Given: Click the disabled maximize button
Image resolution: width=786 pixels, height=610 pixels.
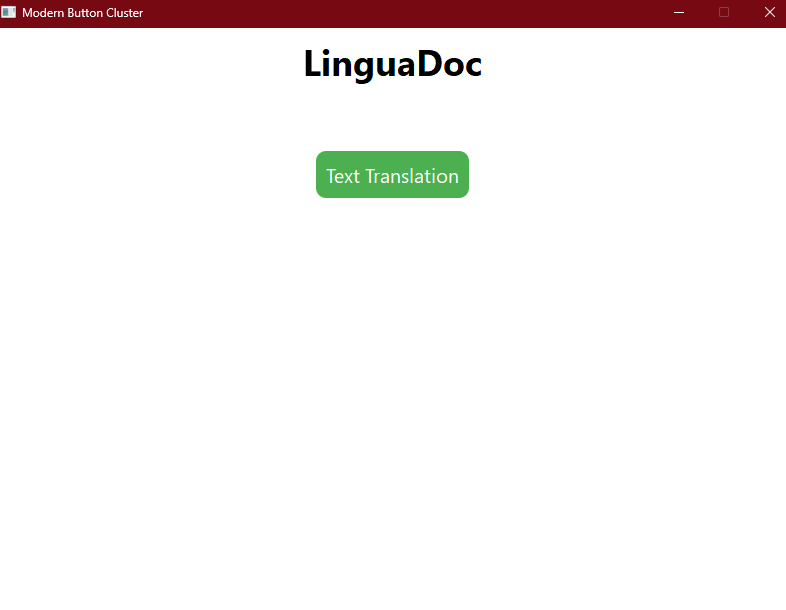Looking at the screenshot, I should (724, 13).
